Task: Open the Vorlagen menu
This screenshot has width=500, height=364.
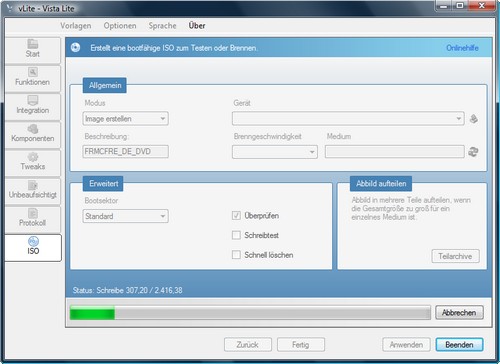Action: pyautogui.click(x=76, y=26)
